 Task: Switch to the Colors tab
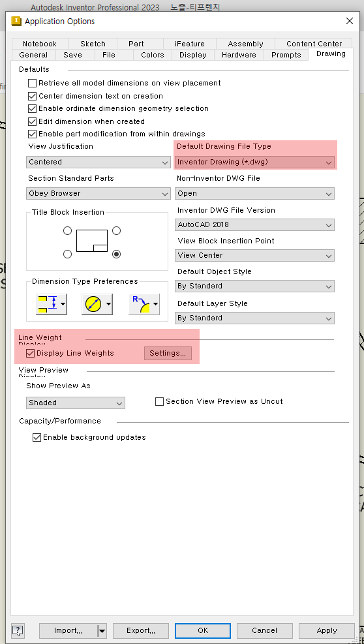[x=153, y=55]
